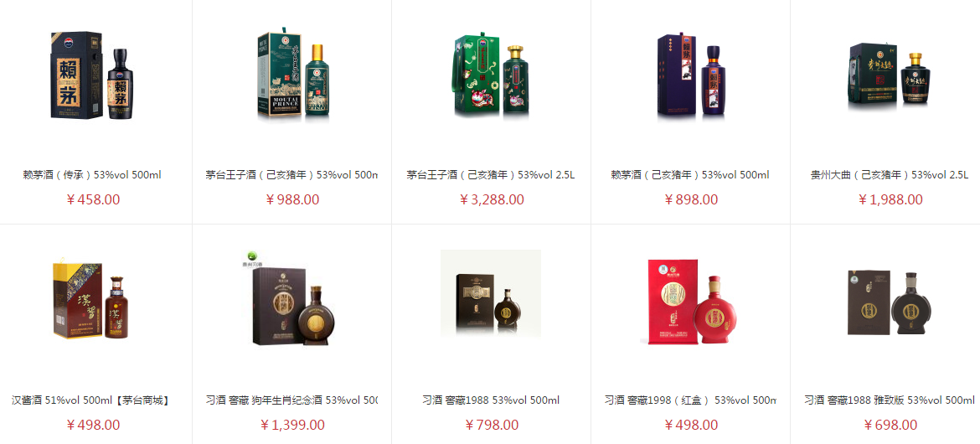980x444 pixels.
Task: Click the 习酒 窖藏1998（红盒）title link
Action: coord(691,400)
